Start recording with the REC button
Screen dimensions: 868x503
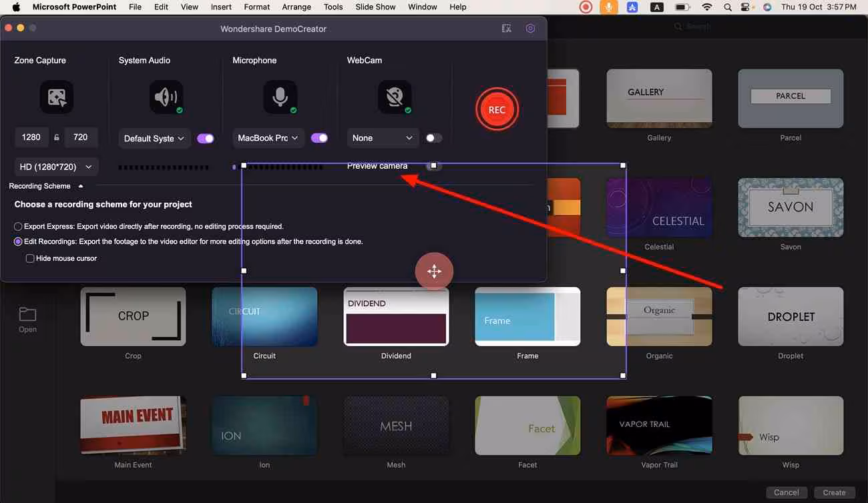[x=497, y=109]
